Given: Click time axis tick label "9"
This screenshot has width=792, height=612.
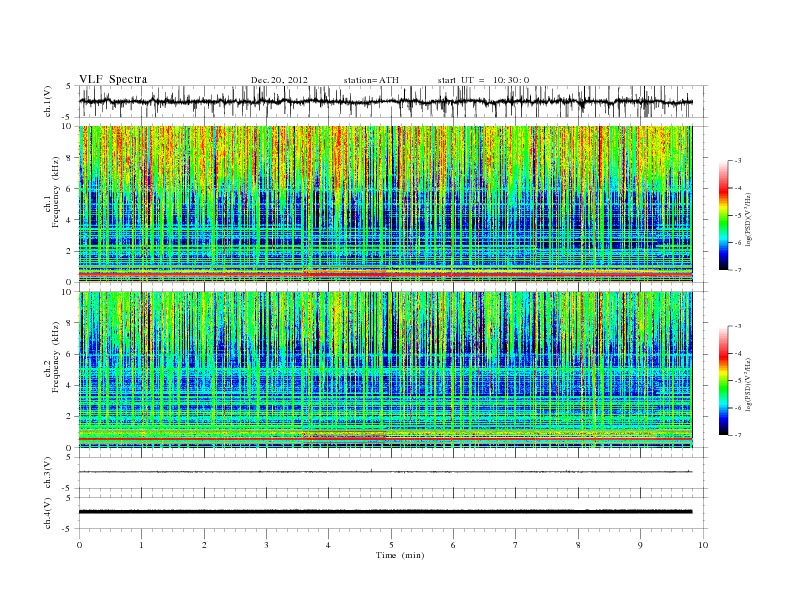Looking at the screenshot, I should (x=640, y=545).
